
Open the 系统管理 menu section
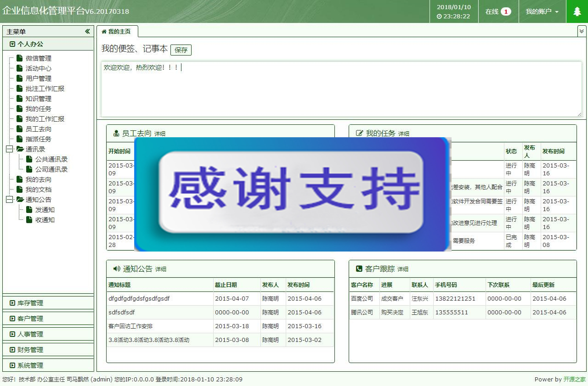pyautogui.click(x=25, y=365)
